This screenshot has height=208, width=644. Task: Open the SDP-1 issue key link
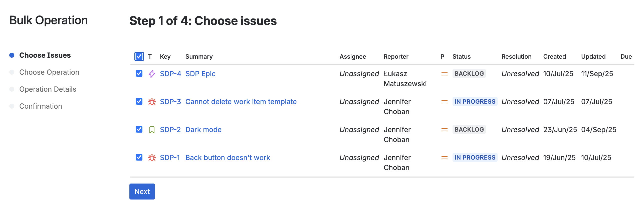(x=170, y=158)
